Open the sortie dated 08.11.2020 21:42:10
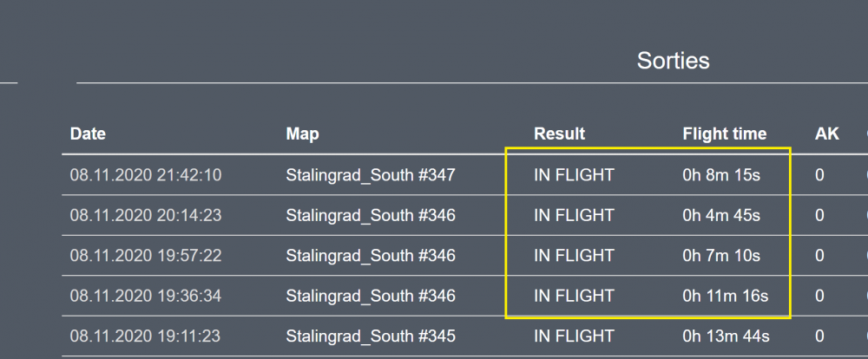The width and height of the screenshot is (868, 359). (146, 175)
